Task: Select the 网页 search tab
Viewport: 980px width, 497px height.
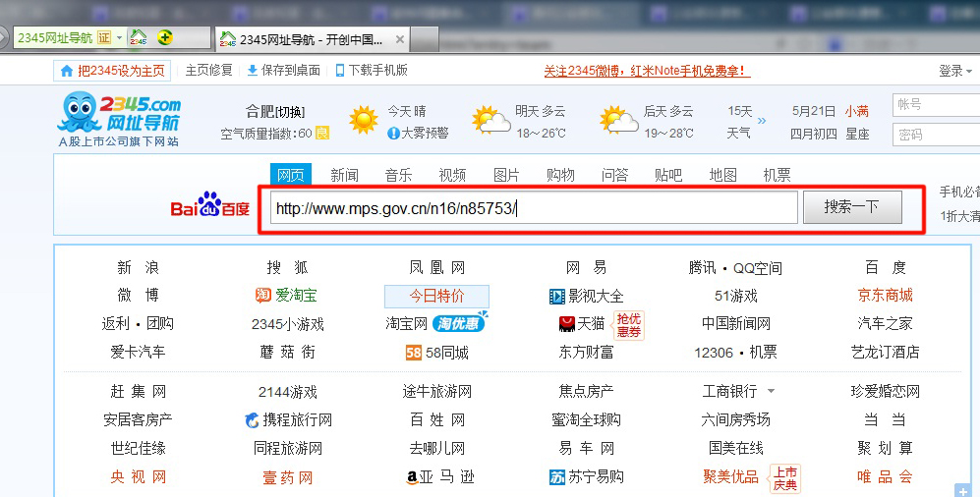Action: tap(291, 175)
